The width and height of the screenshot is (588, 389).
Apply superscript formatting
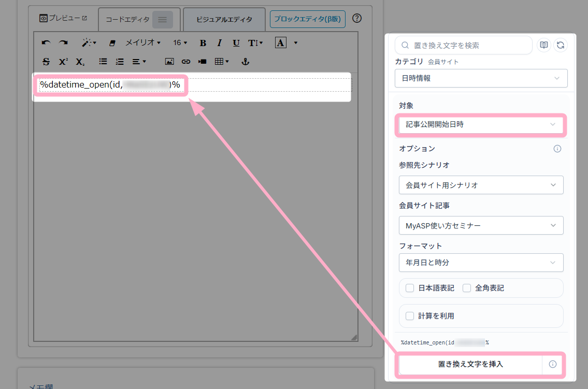[x=63, y=62]
